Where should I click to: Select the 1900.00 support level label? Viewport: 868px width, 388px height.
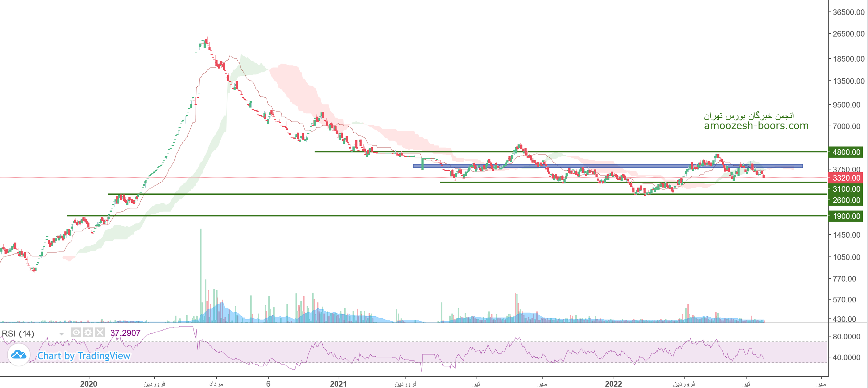click(846, 216)
